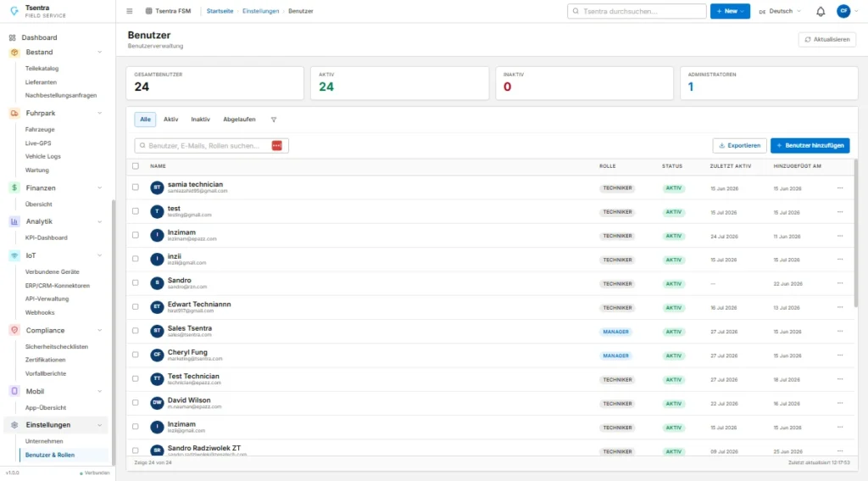Open Teilekatalog in the sidebar

tap(42, 69)
